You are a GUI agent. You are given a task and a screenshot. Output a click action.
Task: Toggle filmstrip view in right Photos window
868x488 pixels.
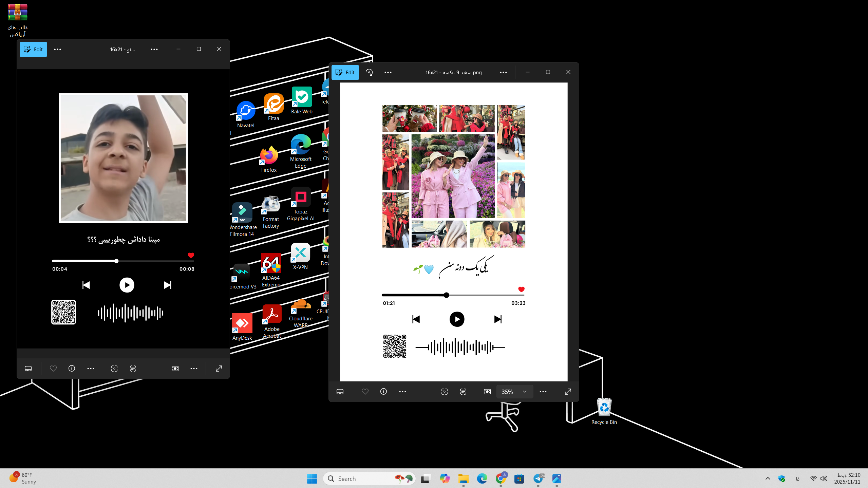pyautogui.click(x=340, y=392)
